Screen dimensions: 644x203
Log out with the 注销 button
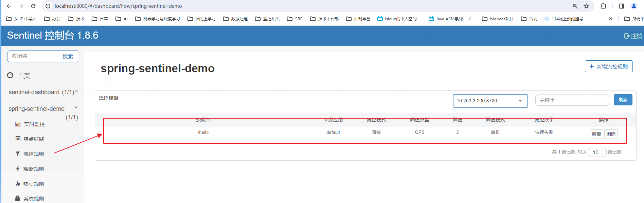click(633, 36)
